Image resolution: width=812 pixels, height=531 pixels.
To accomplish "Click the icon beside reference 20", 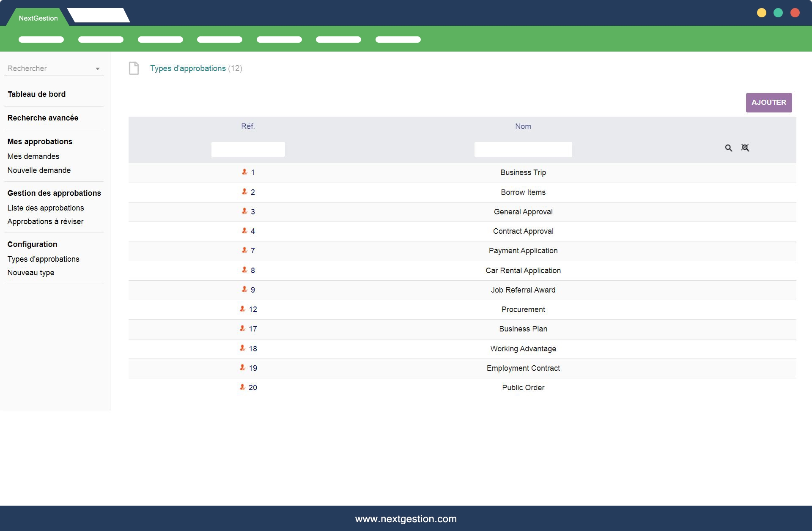I will (242, 387).
